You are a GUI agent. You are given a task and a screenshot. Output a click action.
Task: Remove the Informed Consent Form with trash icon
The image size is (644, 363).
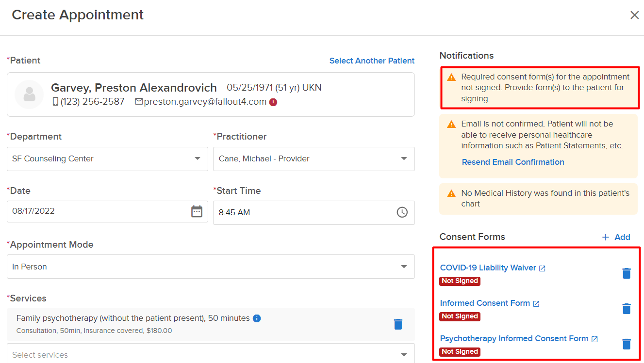(627, 309)
